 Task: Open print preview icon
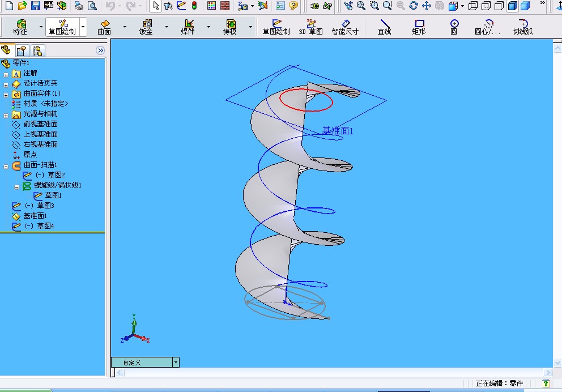point(92,5)
